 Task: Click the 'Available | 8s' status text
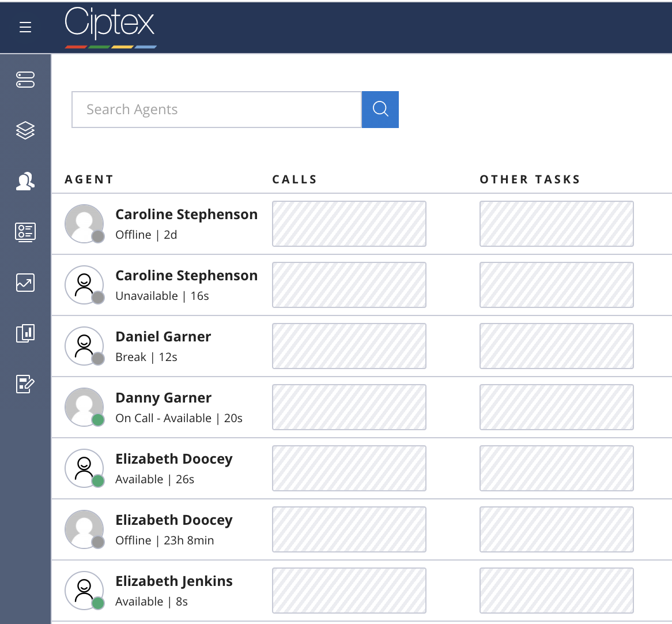[152, 602]
